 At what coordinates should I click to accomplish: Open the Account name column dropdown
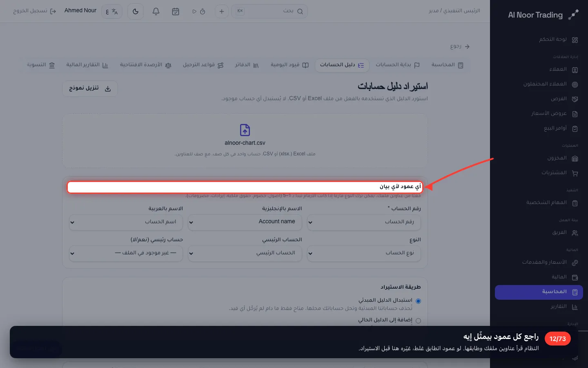tap(245, 222)
